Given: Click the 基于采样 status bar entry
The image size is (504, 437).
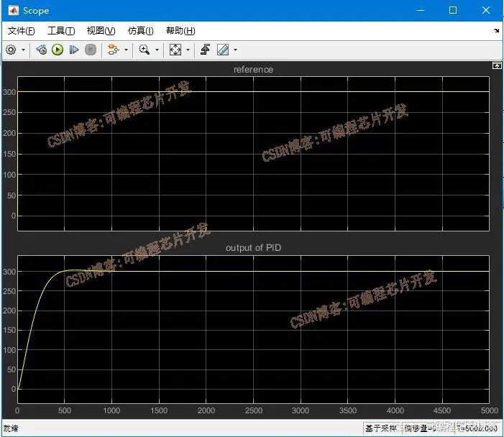Looking at the screenshot, I should [x=380, y=428].
